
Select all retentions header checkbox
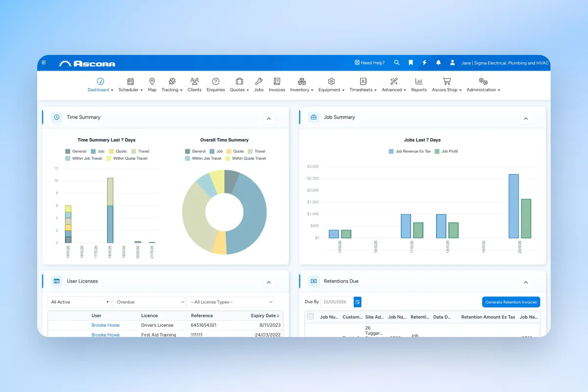(310, 317)
